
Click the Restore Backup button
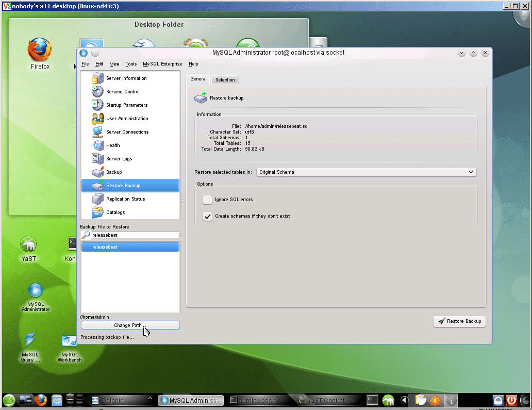pos(459,321)
